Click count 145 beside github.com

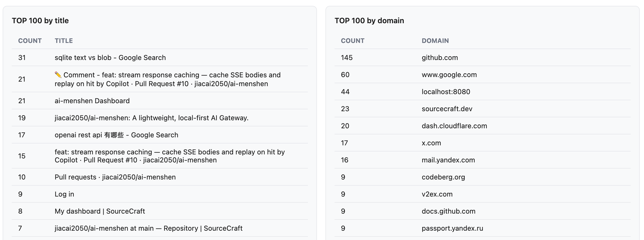[347, 58]
